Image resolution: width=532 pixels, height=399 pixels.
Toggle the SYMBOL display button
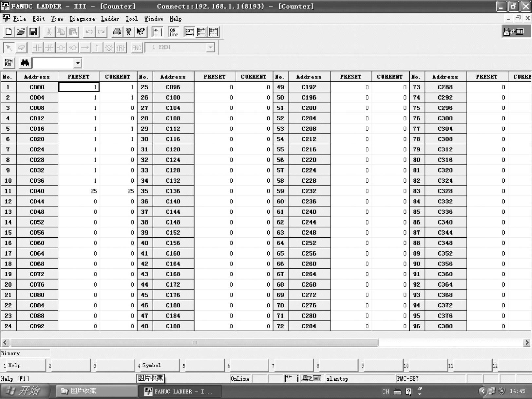[x=9, y=63]
